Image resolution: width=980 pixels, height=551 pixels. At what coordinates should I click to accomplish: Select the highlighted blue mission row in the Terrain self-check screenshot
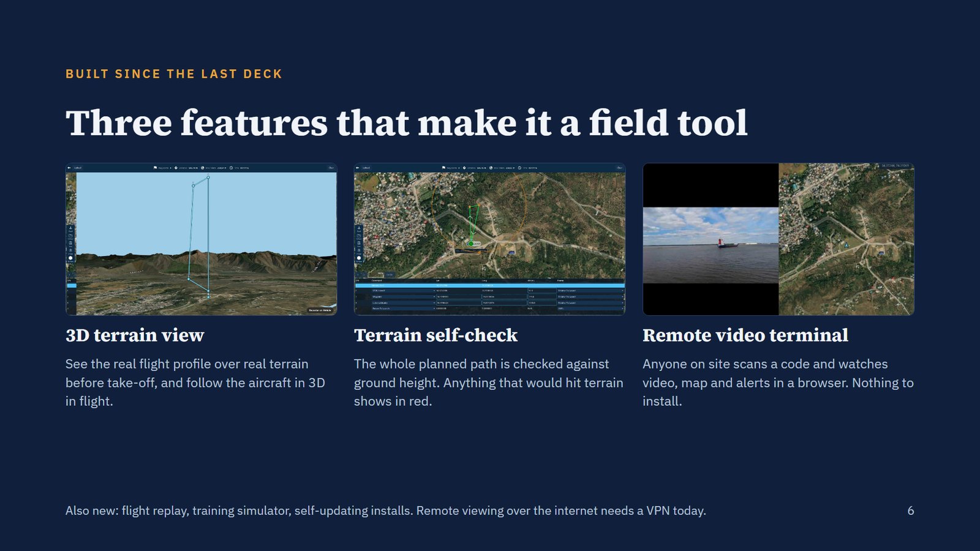point(489,285)
